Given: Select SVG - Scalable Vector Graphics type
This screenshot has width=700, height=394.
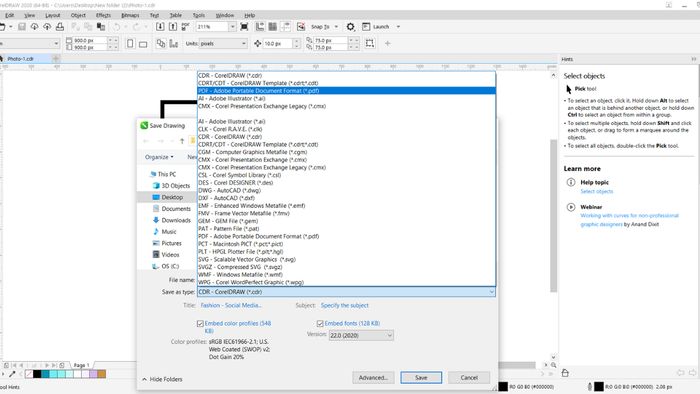Looking at the screenshot, I should [346, 259].
